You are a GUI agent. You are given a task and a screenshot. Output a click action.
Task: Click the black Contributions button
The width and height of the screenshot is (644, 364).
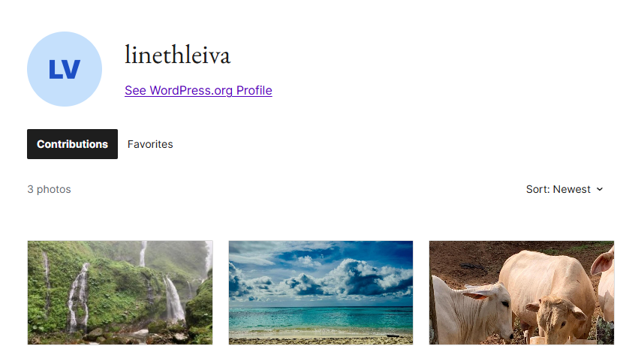tap(72, 144)
